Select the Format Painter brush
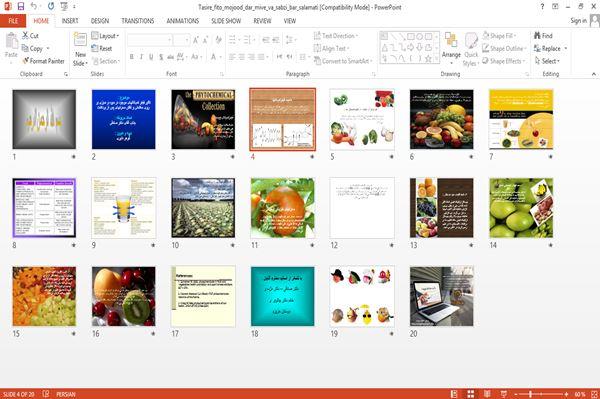The height and width of the screenshot is (399, 600). point(43,61)
